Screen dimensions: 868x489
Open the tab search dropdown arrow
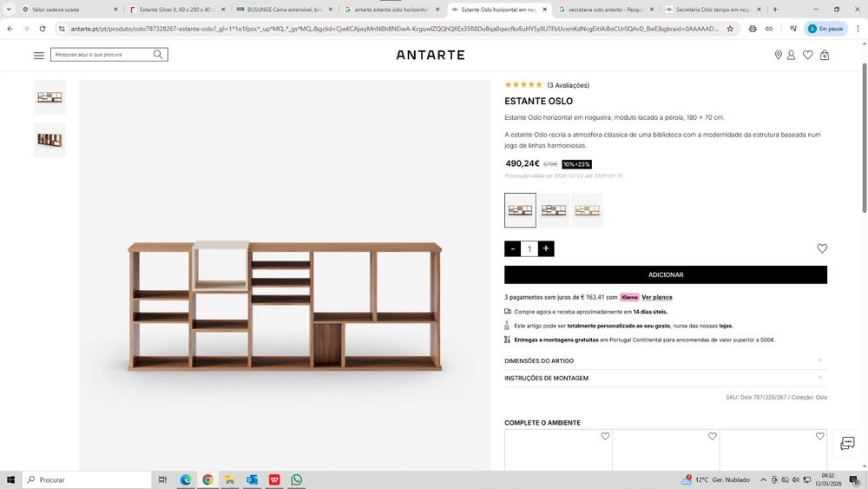[9, 10]
